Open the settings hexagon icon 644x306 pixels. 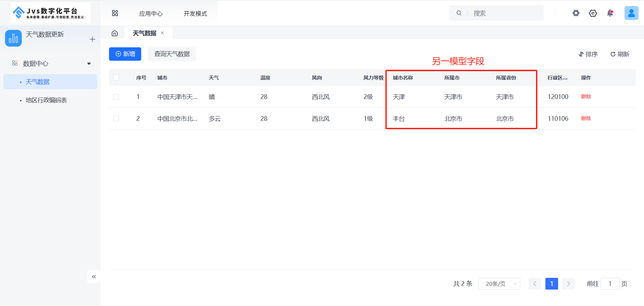(x=593, y=13)
